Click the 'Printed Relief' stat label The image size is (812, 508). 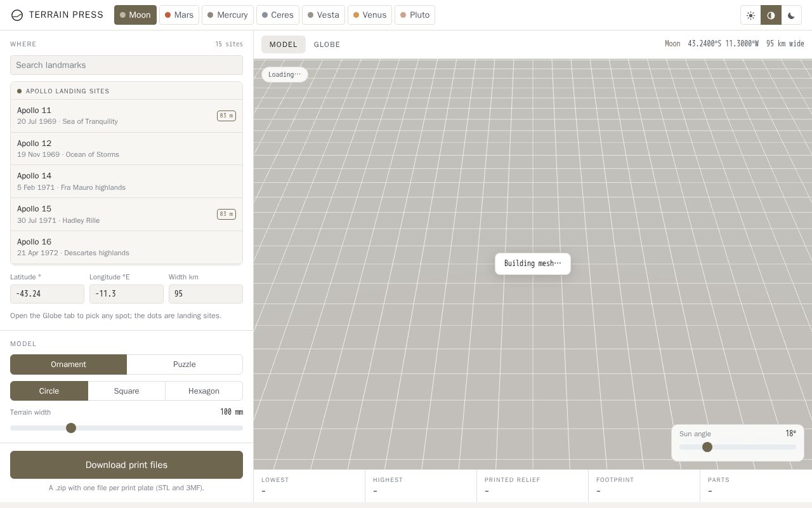click(x=513, y=480)
